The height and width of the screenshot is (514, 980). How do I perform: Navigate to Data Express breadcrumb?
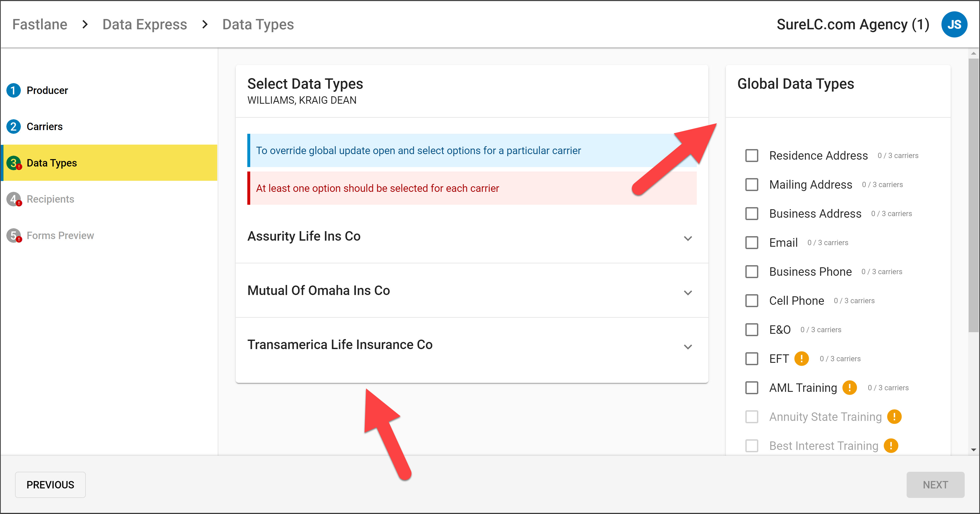[145, 24]
